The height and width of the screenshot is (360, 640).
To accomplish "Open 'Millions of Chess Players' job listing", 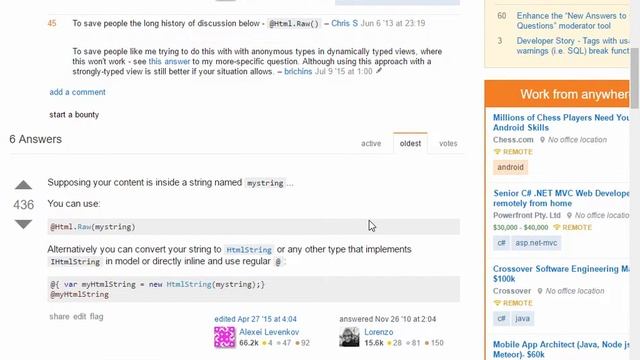I will 561,122.
